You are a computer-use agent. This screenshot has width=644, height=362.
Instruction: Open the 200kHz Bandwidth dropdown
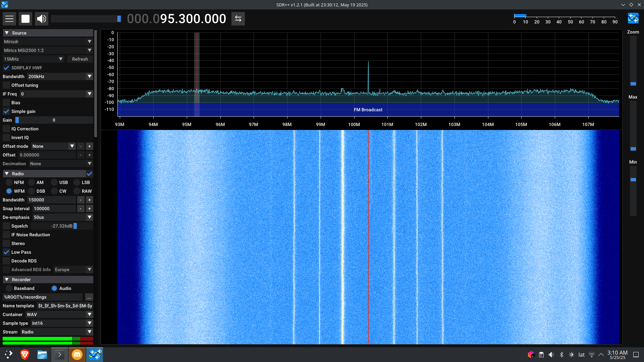pos(60,76)
